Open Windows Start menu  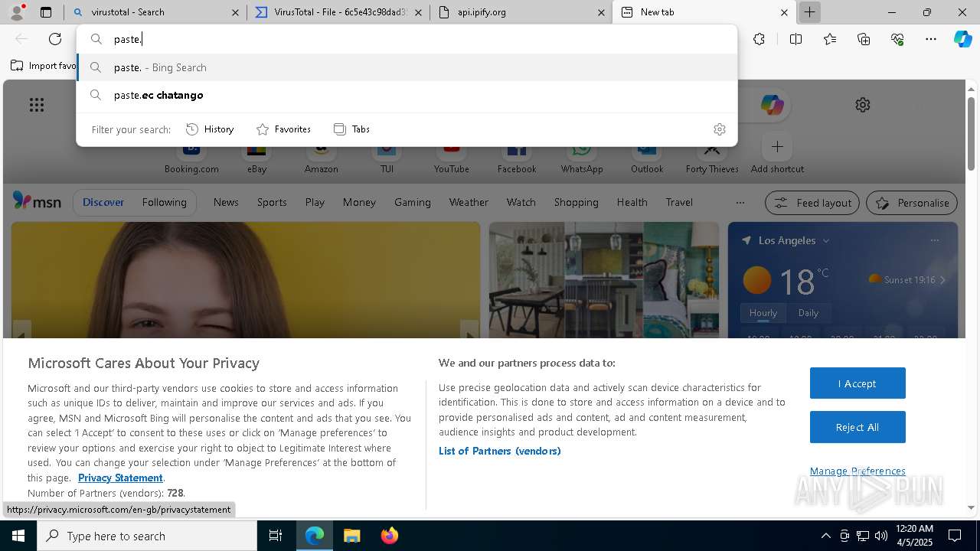pos(18,536)
